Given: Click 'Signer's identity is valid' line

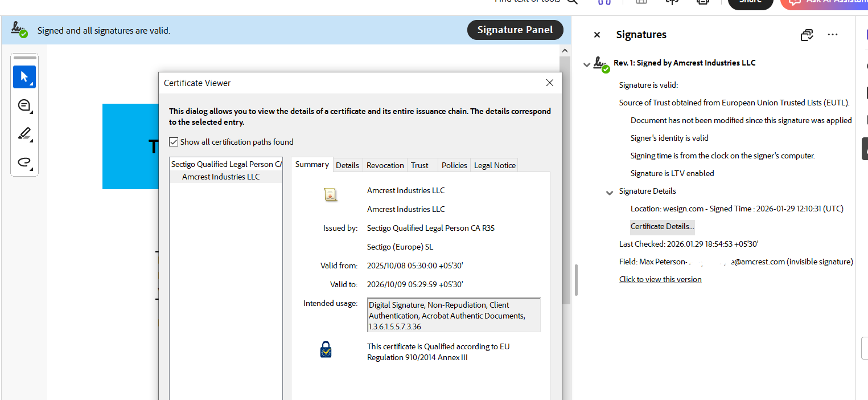Looking at the screenshot, I should 669,138.
